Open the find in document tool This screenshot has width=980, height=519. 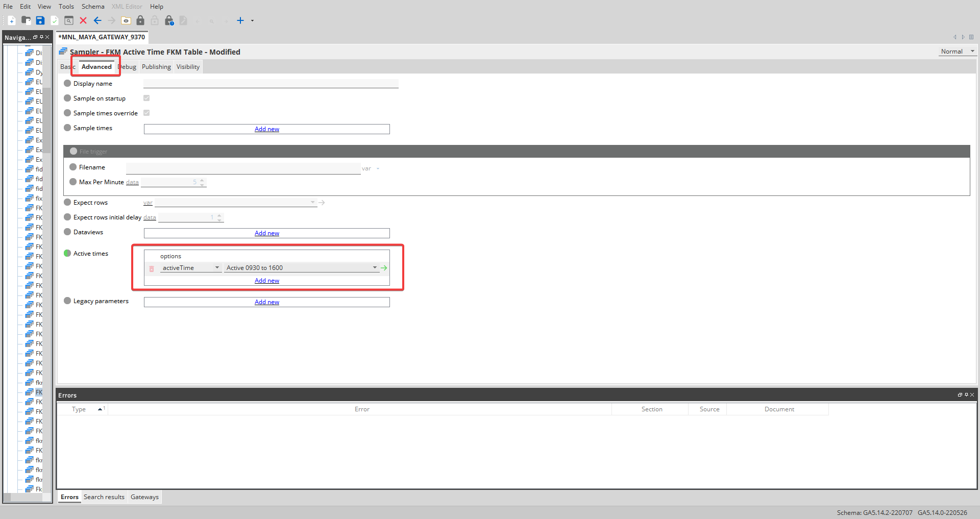(x=69, y=20)
